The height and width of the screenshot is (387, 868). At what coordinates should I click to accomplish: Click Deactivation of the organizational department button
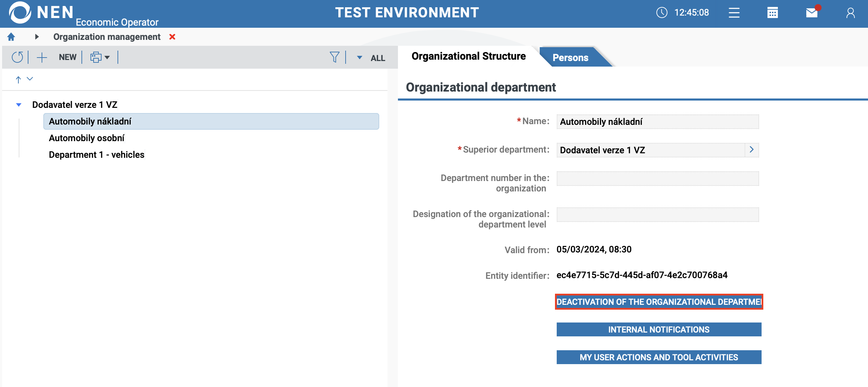[659, 302]
